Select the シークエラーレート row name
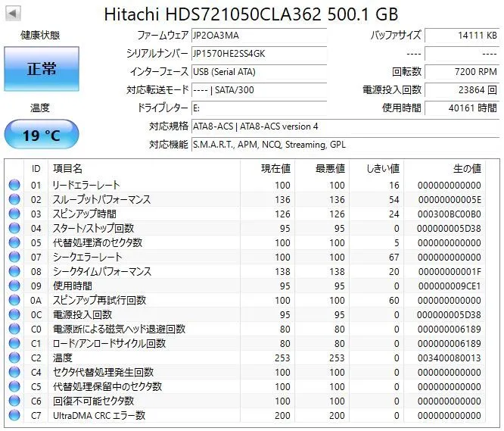 pyautogui.click(x=87, y=257)
